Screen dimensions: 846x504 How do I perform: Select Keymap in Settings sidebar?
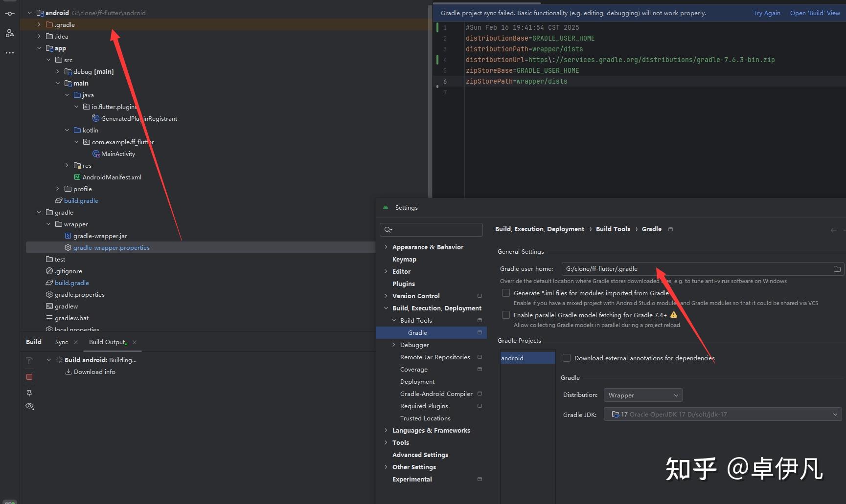point(404,260)
